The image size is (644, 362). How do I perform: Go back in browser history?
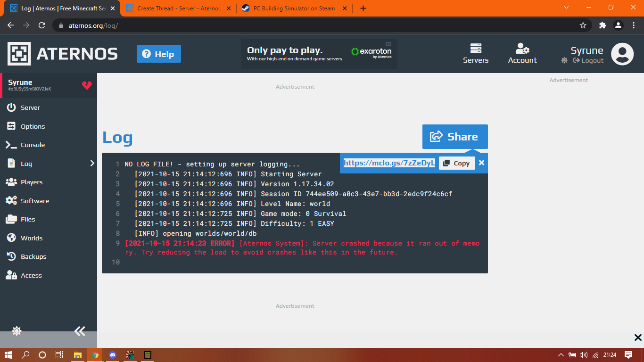point(11,25)
